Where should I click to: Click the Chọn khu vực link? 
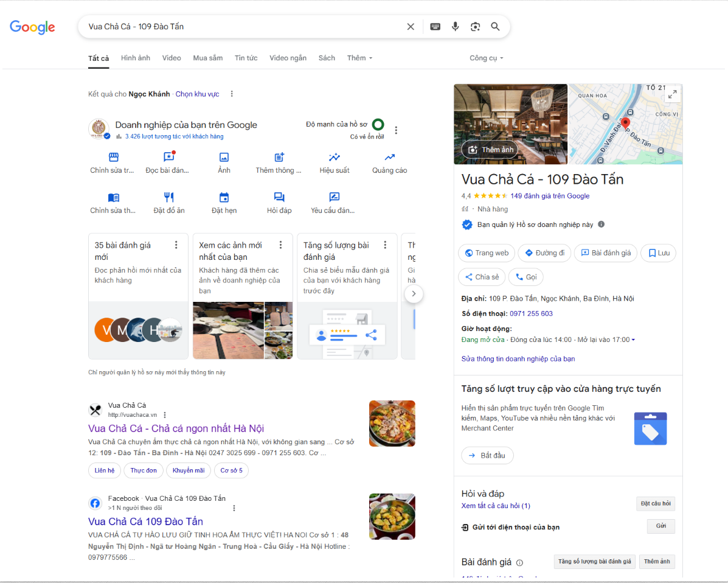197,94
